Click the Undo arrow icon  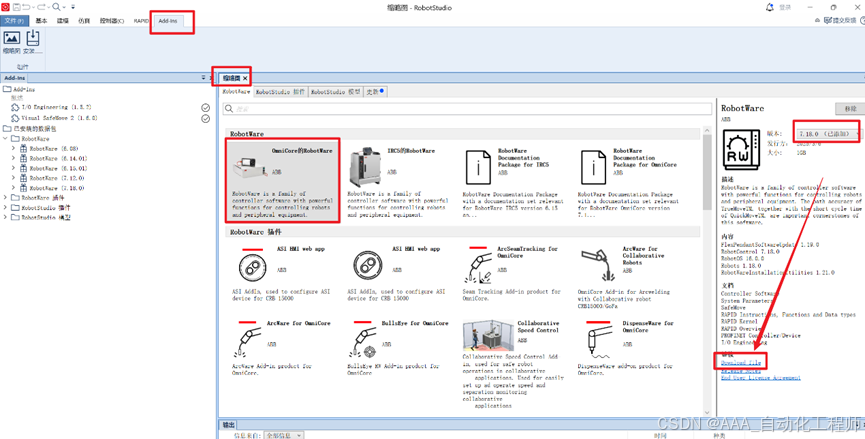(x=26, y=7)
